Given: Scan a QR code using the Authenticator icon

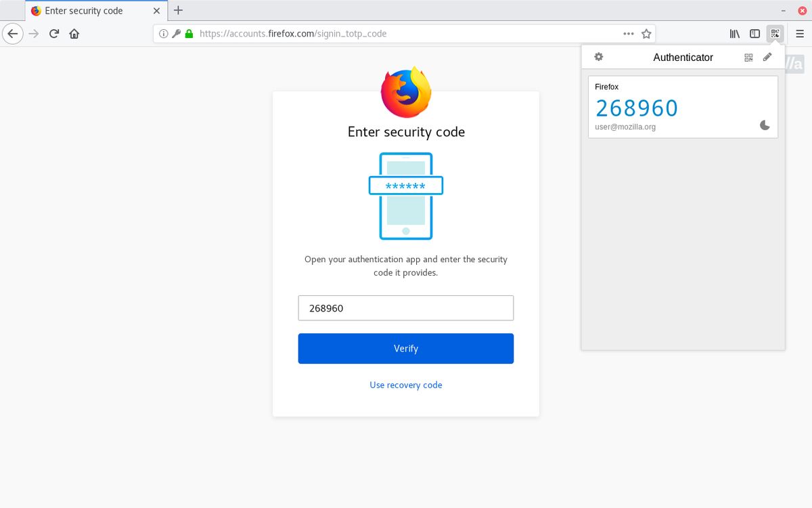Looking at the screenshot, I should point(748,57).
